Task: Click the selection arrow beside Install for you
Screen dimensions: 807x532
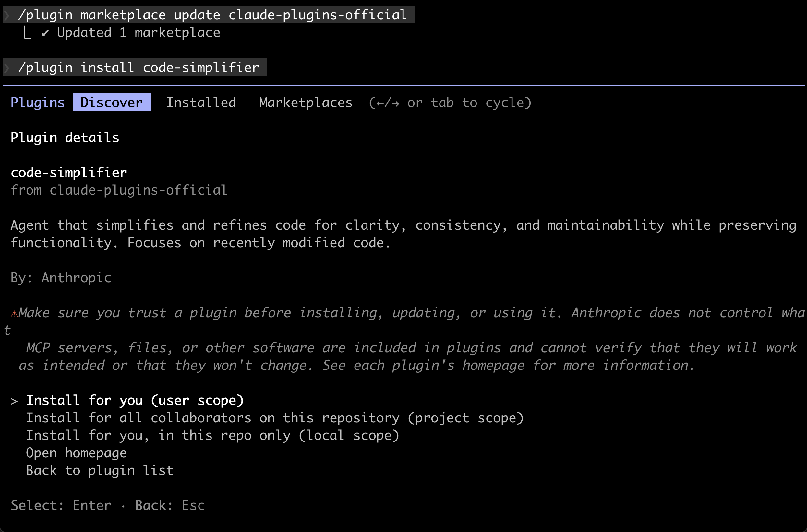Action: pos(14,400)
